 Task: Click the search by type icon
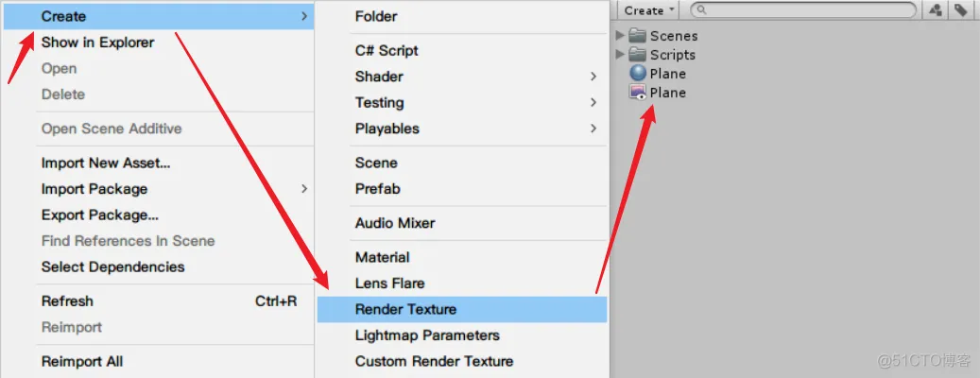pyautogui.click(x=936, y=10)
